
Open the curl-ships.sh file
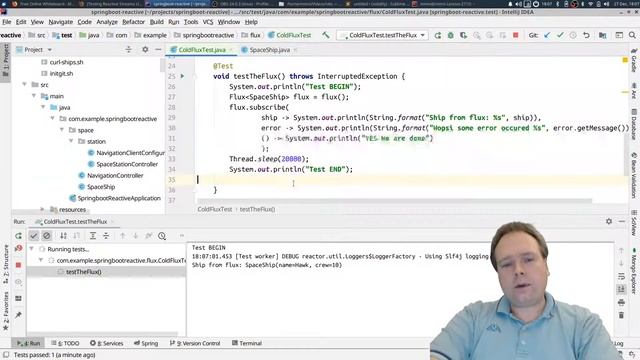(x=66, y=62)
